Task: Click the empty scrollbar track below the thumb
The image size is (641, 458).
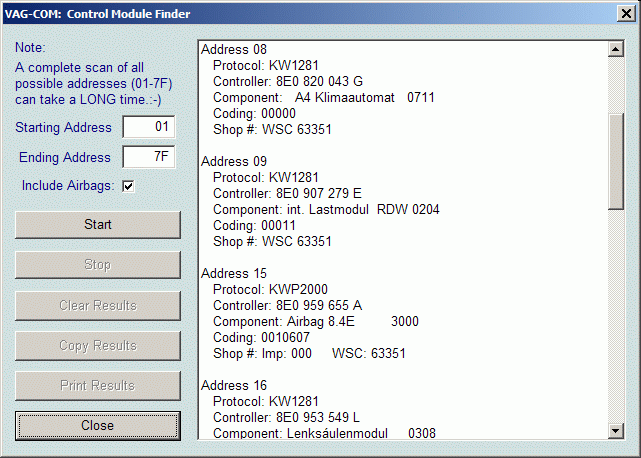Action: pyautogui.click(x=616, y=320)
